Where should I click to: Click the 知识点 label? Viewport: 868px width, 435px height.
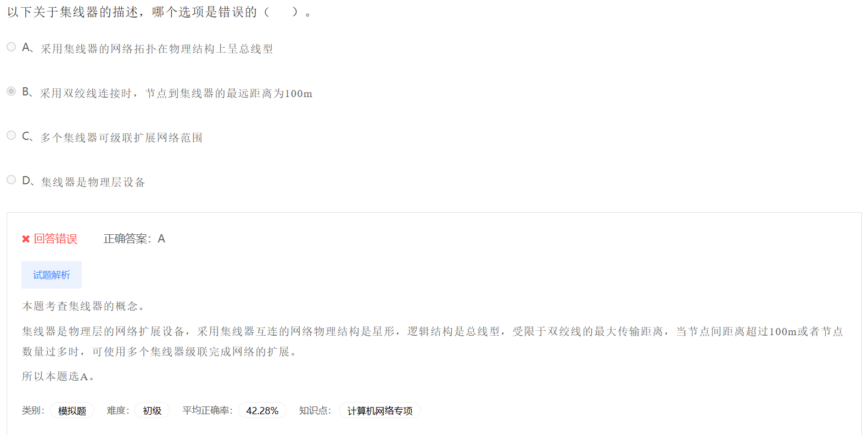[315, 410]
